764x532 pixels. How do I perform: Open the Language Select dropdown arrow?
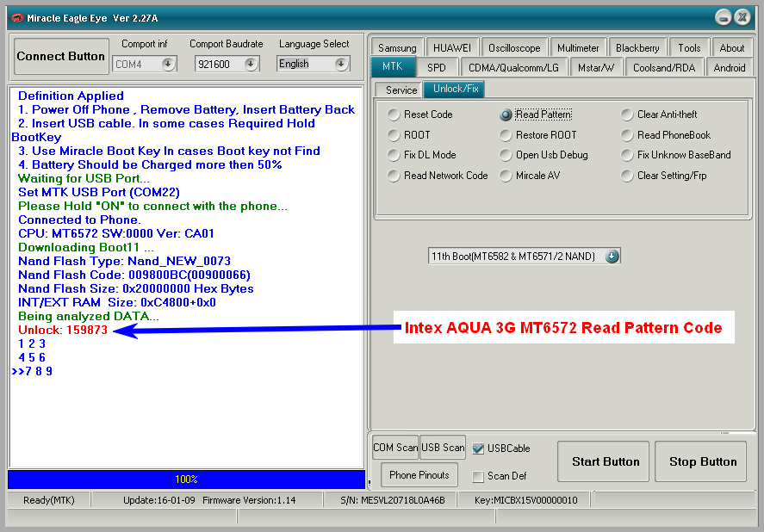[341, 64]
